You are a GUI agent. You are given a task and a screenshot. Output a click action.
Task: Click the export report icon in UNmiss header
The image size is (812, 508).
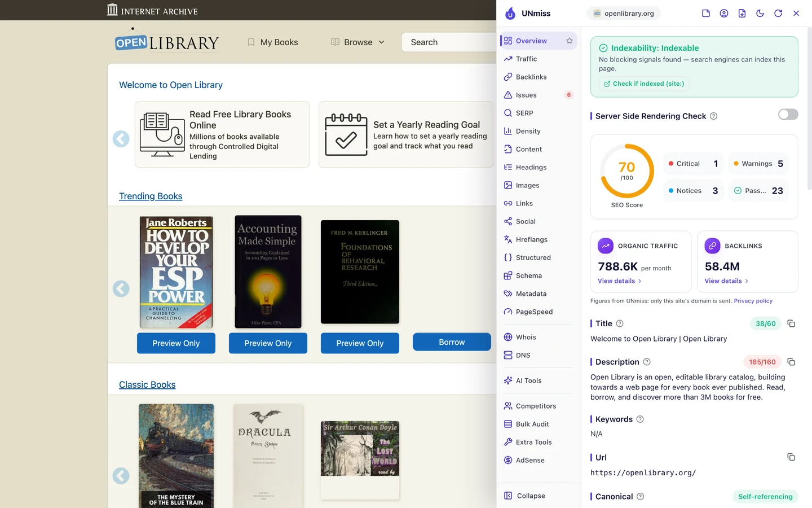click(x=742, y=13)
